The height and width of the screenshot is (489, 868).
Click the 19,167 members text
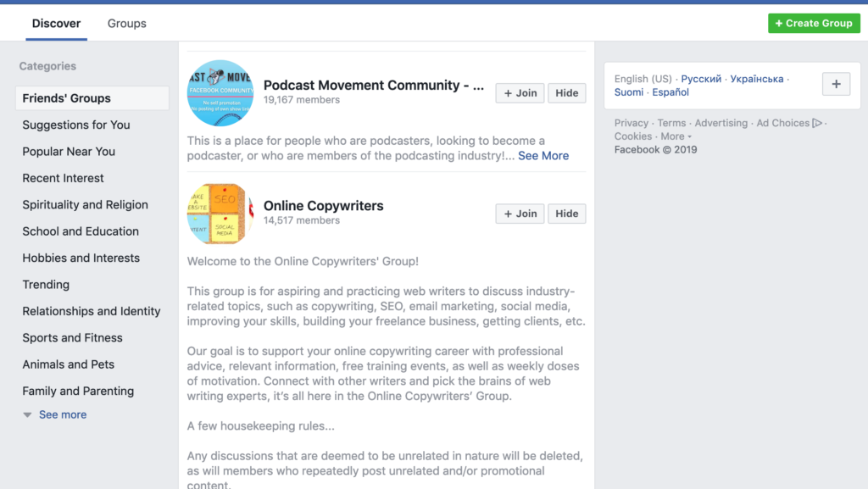coord(301,99)
